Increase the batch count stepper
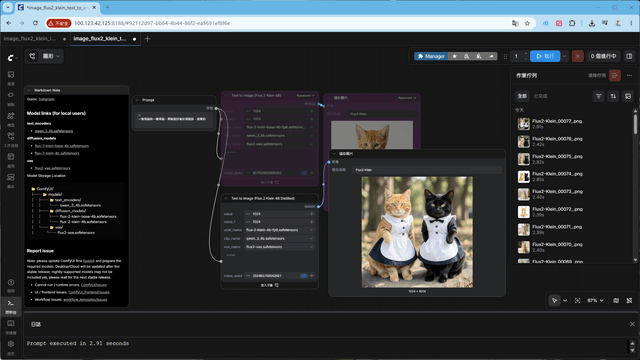The height and width of the screenshot is (360, 640). (526, 54)
